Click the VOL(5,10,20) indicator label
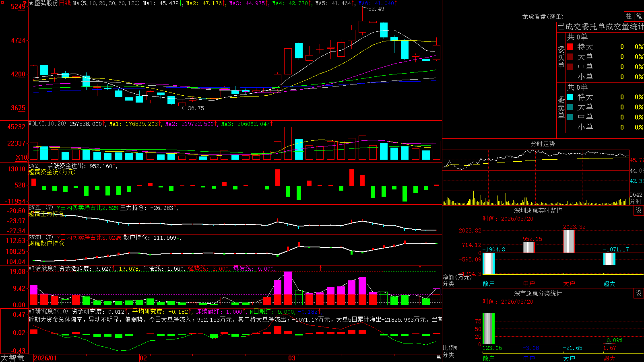This screenshot has width=644, height=362. [47, 124]
